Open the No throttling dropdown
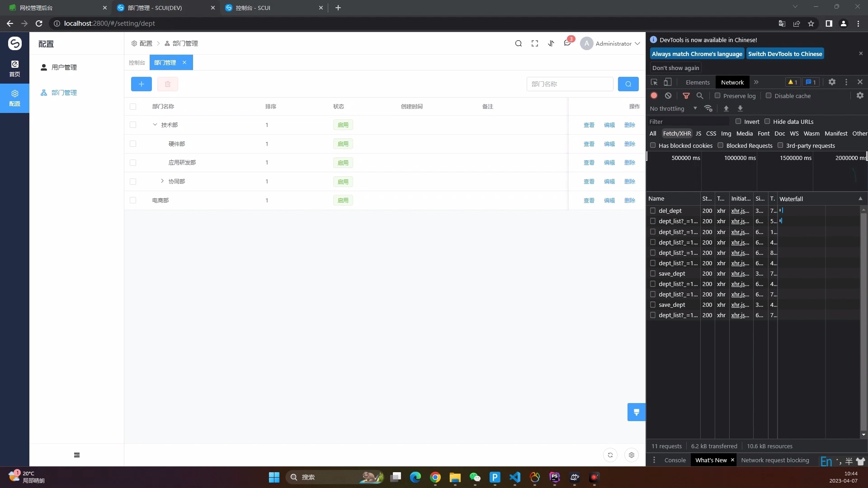 674,108
